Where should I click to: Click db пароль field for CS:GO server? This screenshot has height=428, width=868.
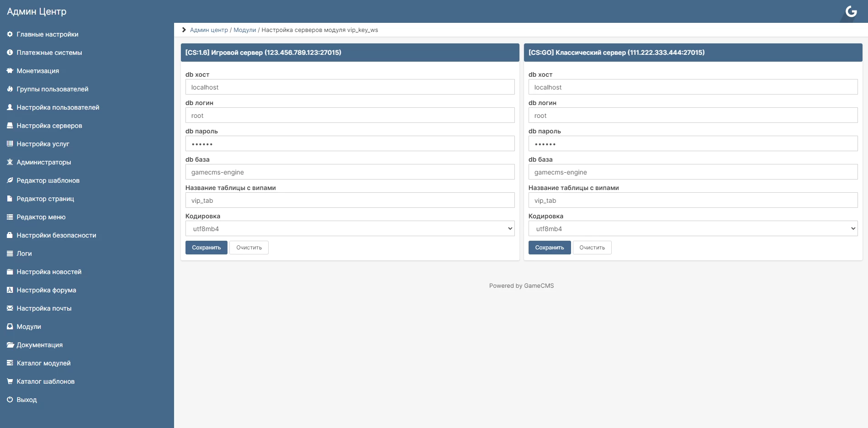point(693,143)
